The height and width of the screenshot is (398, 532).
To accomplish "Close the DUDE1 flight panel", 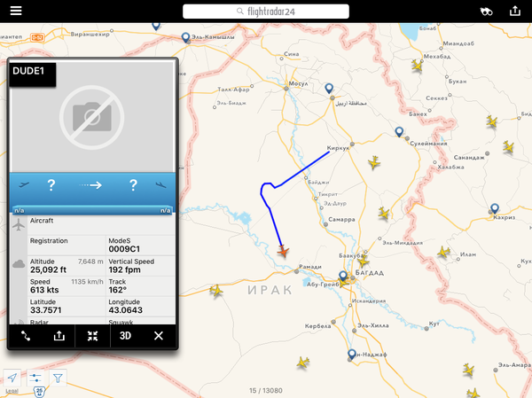I will coord(159,336).
